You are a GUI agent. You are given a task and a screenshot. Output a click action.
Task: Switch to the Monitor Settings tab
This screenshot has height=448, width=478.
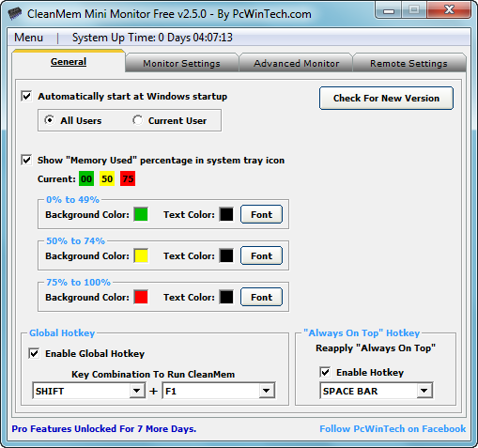click(182, 63)
